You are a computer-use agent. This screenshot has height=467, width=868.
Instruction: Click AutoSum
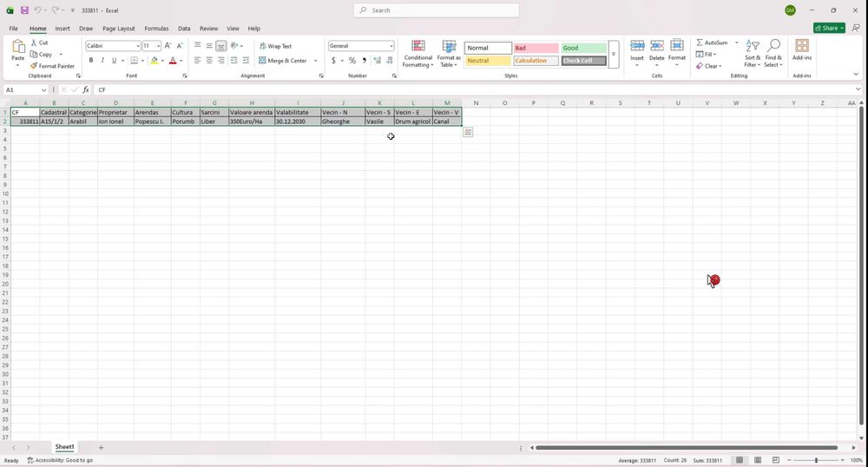coord(713,43)
